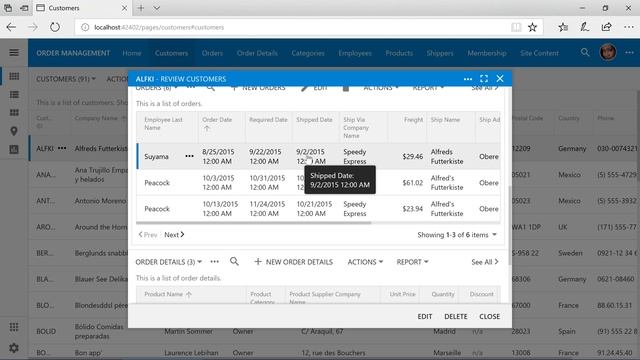Close the ALFKI Review Customers dialog
Screen dimensions: 640x360
tap(500, 79)
